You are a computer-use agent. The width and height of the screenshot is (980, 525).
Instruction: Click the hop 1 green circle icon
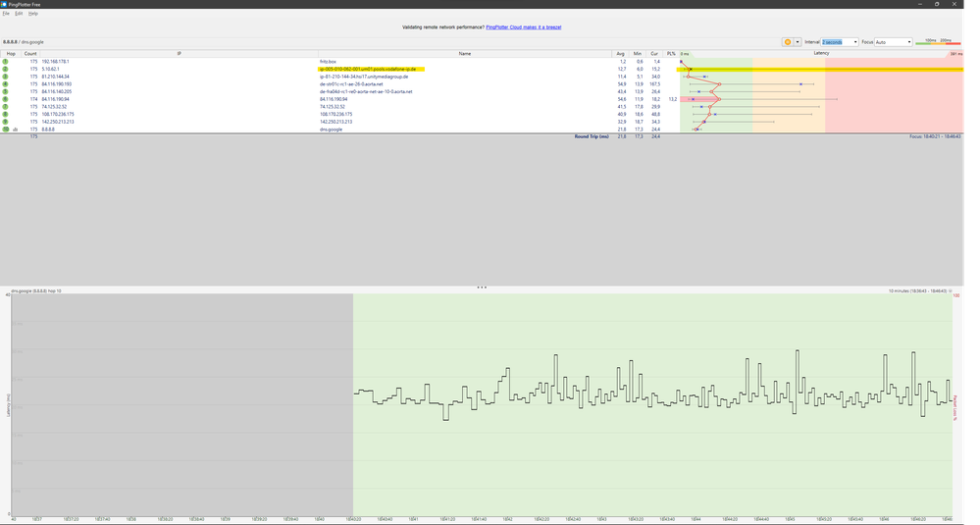(5, 61)
